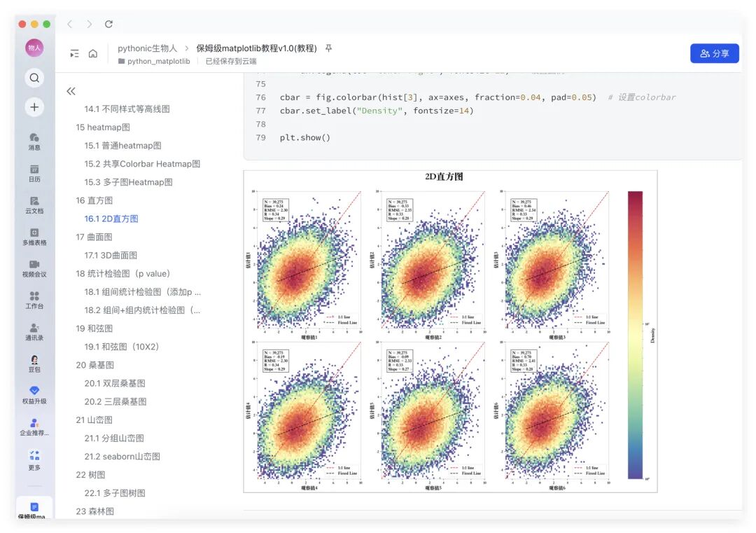Image resolution: width=756 pixels, height=533 pixels.
Task: Open 视频会议 video meeting in sidebar
Action: click(34, 269)
